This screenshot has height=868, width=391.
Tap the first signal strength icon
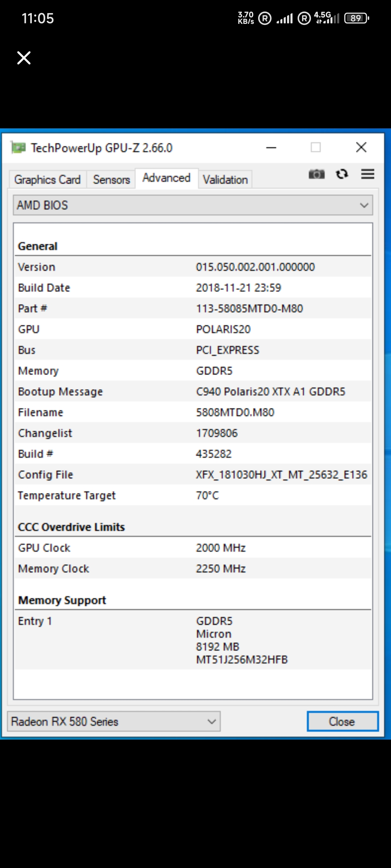285,18
